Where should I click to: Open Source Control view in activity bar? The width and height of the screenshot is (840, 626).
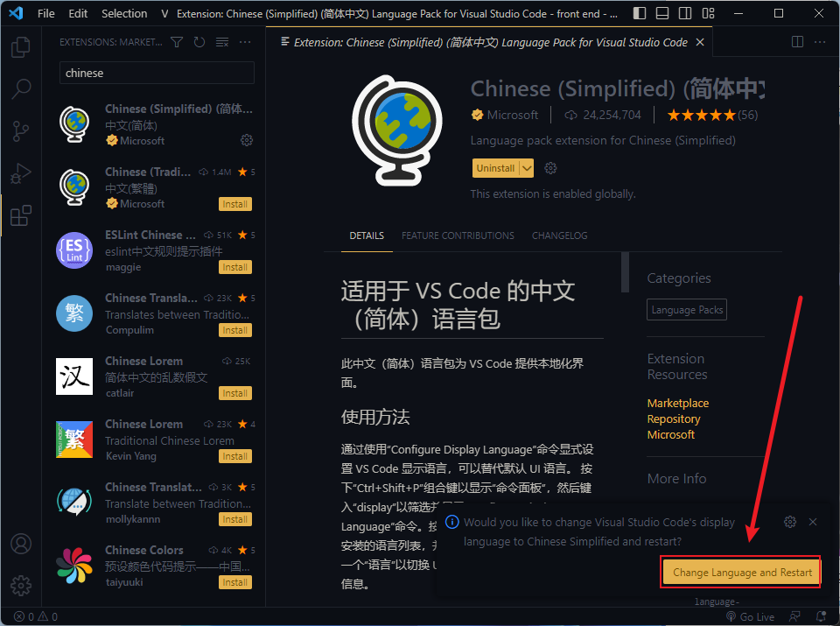coord(21,130)
